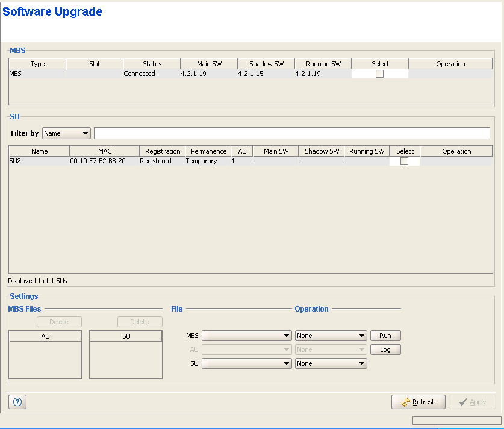Open the Log button
The image size is (504, 429).
pyautogui.click(x=385, y=349)
